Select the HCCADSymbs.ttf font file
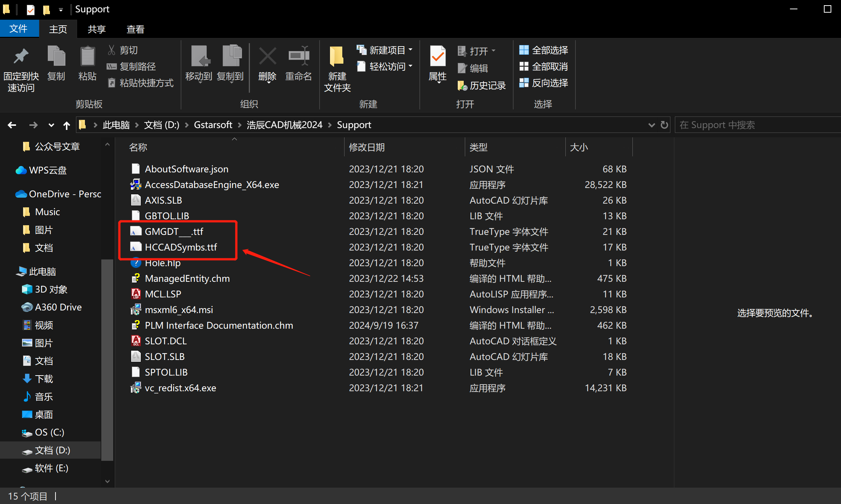Image resolution: width=841 pixels, height=504 pixels. 181,247
